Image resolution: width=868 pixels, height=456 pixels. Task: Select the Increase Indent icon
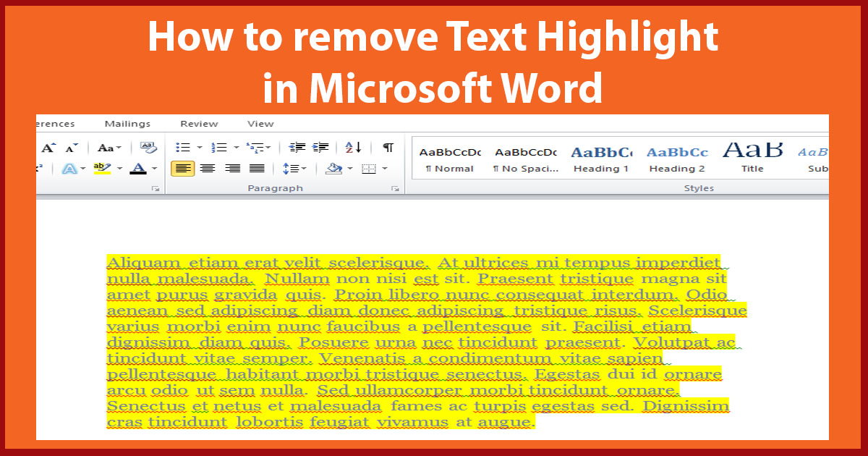pos(320,147)
